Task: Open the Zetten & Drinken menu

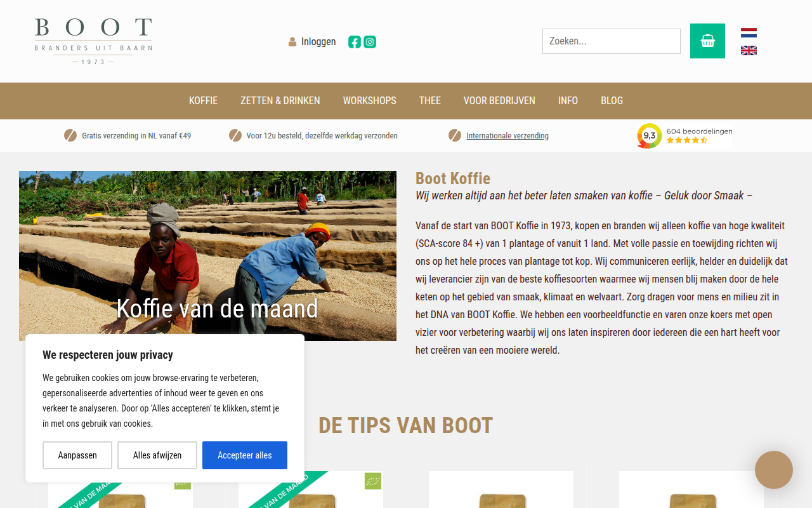Action: click(x=280, y=100)
